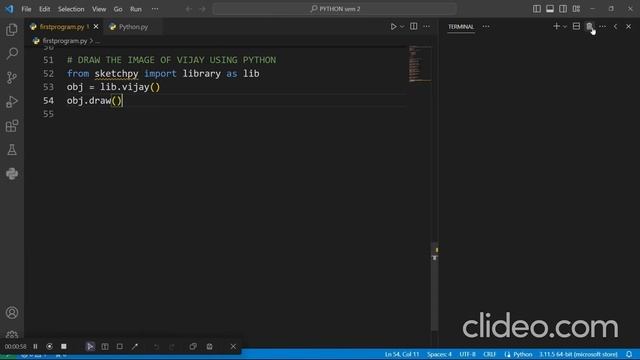The height and width of the screenshot is (360, 640).
Task: Click the circular record button in recorder
Action: click(49, 347)
